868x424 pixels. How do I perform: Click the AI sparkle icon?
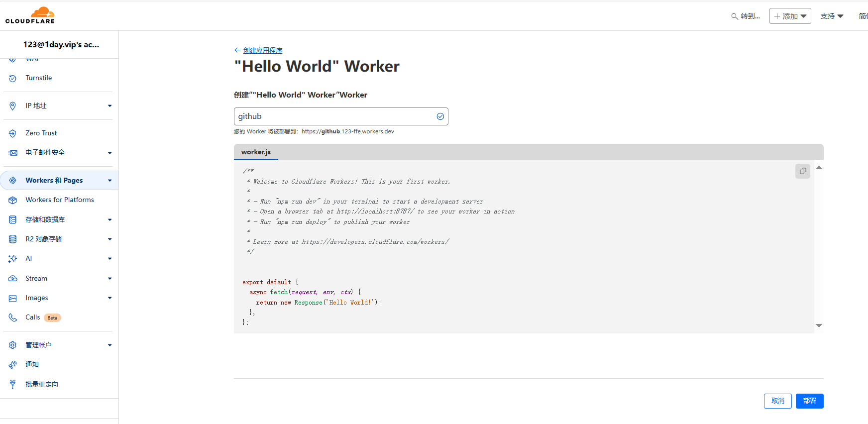tap(13, 259)
